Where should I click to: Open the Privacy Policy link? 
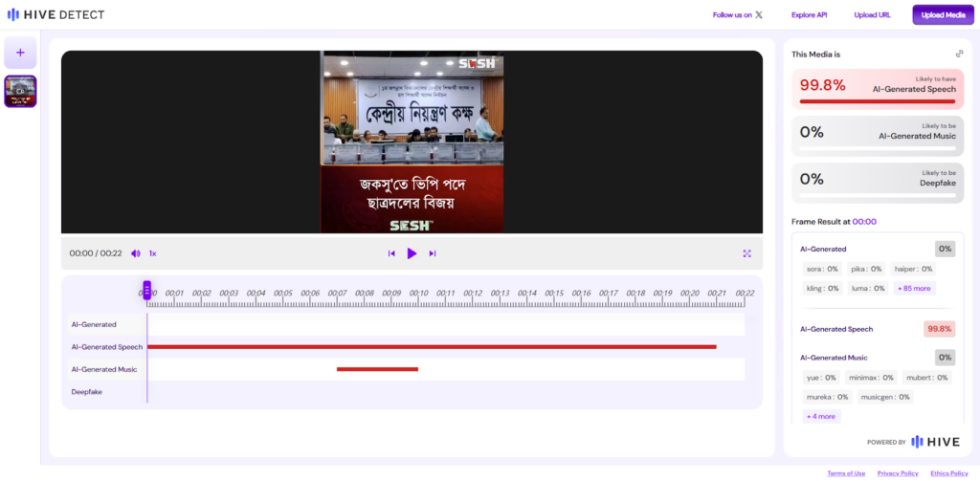pyautogui.click(x=897, y=473)
